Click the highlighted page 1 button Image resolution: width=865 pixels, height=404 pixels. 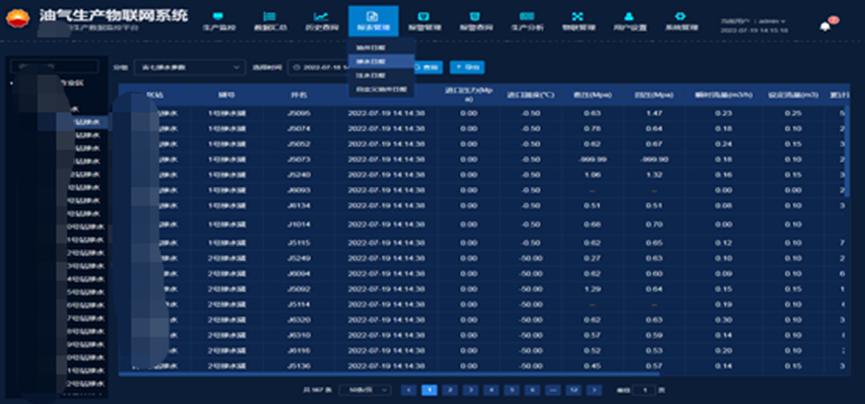click(x=429, y=390)
